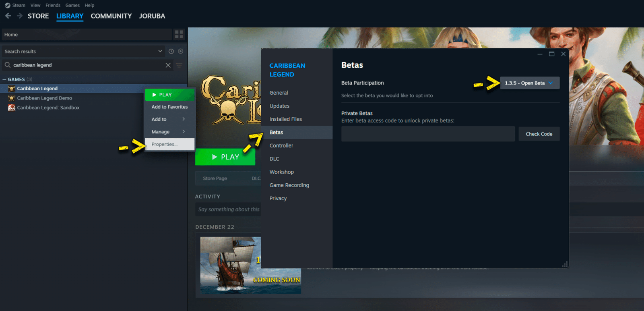The width and height of the screenshot is (644, 311).
Task: Click the Home library button
Action: click(87, 35)
